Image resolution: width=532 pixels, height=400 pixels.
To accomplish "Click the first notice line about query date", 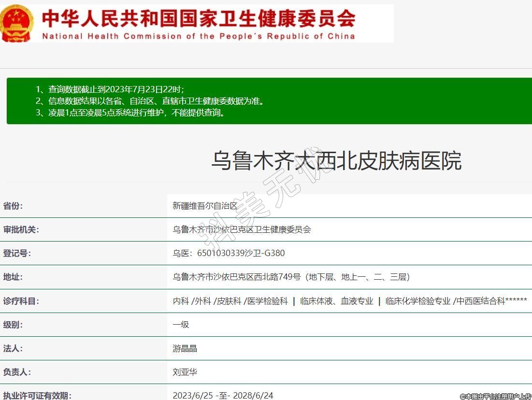I will pyautogui.click(x=110, y=89).
